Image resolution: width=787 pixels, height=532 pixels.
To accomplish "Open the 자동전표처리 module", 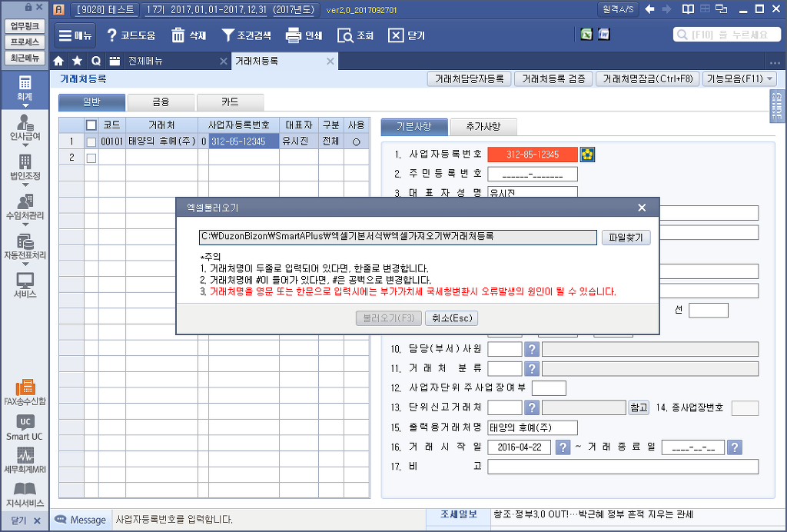I will pos(25,248).
